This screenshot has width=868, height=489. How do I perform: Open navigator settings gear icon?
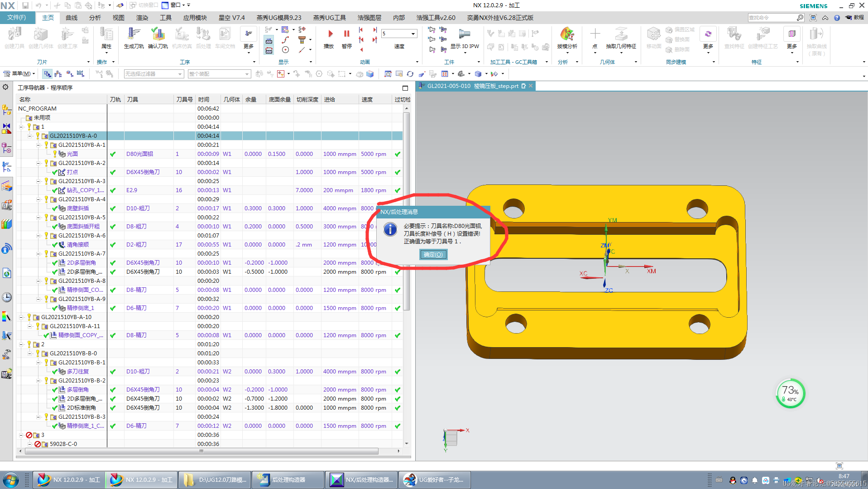[x=5, y=87]
